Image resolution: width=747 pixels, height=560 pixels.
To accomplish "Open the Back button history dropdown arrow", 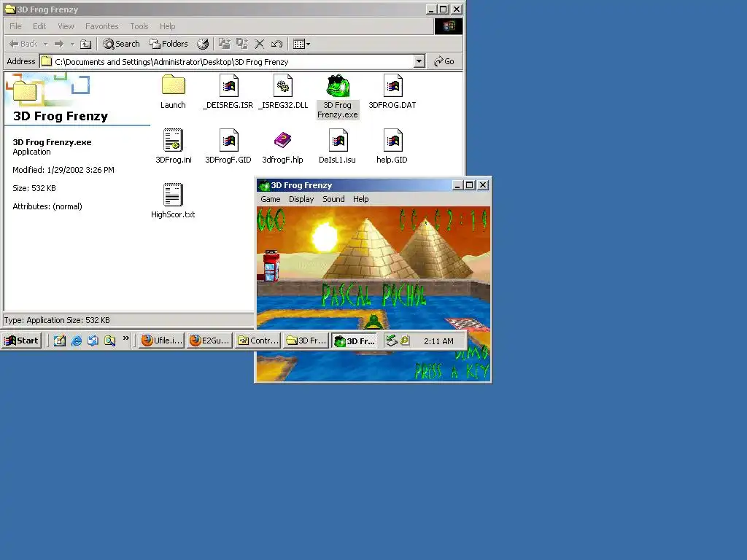I will tap(46, 44).
